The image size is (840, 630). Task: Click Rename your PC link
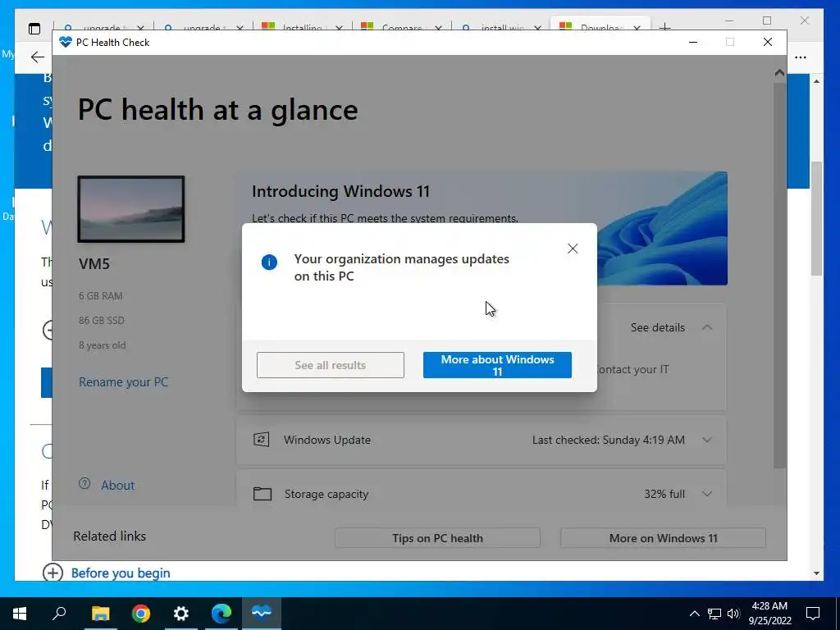tap(123, 382)
